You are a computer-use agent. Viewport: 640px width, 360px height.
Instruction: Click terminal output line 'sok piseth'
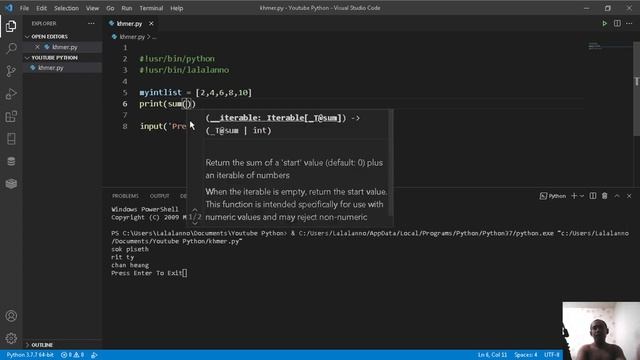(x=130, y=249)
